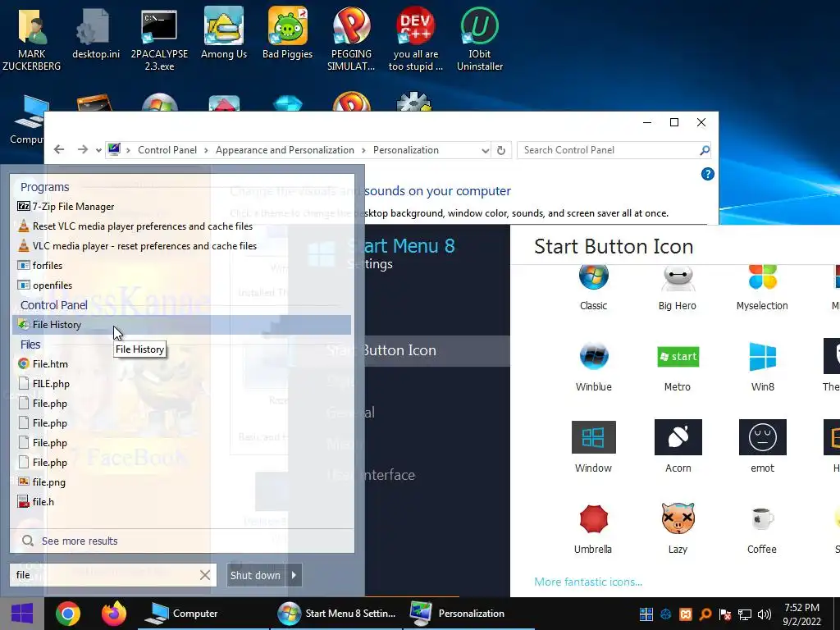The height and width of the screenshot is (630, 840).
Task: Open the forfiles program result
Action: pos(181,266)
